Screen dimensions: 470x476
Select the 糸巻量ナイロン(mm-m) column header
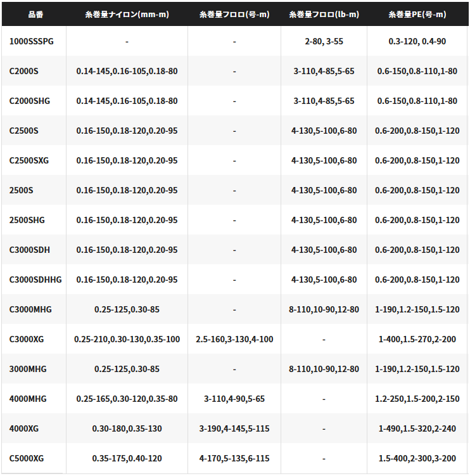[127, 15]
